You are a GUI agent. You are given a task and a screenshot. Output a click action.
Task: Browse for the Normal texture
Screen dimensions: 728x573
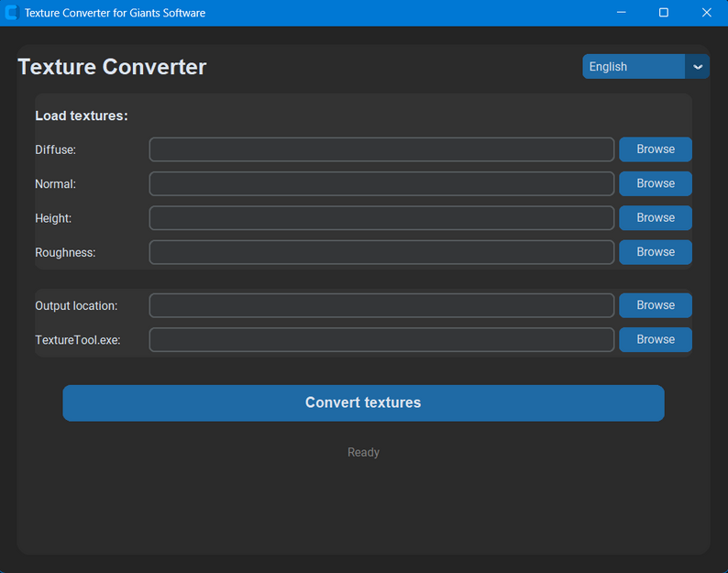click(655, 183)
